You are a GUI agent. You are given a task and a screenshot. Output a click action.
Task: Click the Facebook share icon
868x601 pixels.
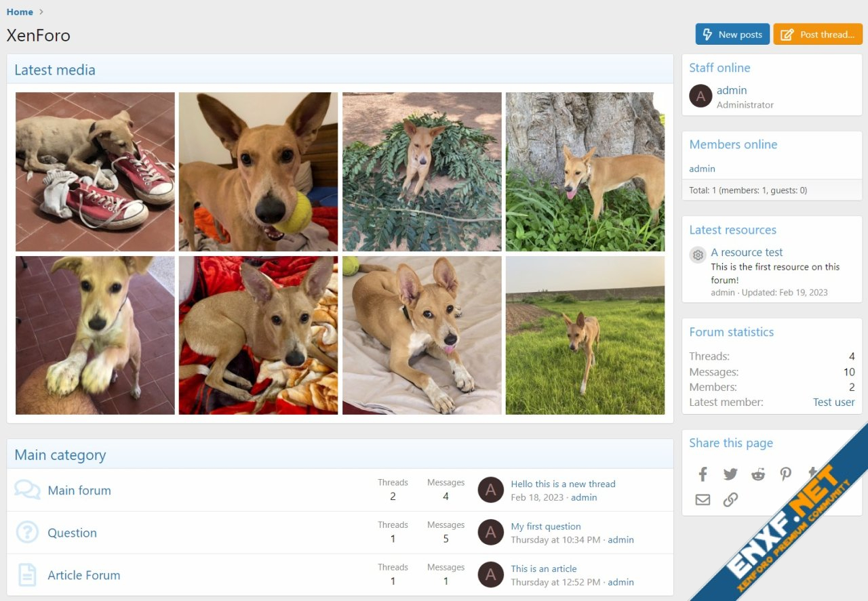point(703,474)
